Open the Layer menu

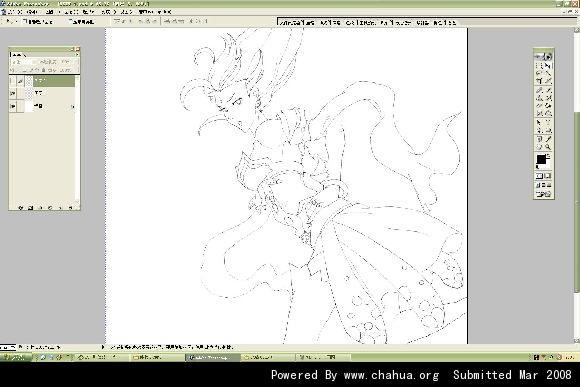click(x=70, y=12)
